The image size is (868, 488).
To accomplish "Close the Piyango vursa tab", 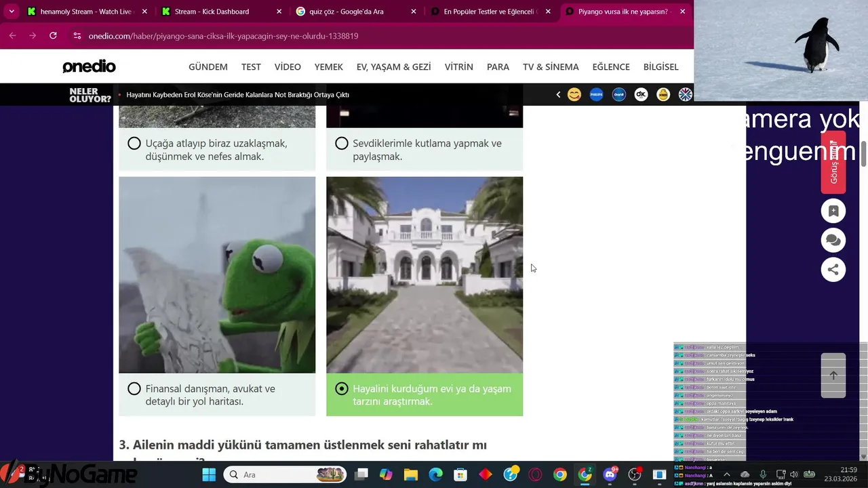I will (x=682, y=12).
